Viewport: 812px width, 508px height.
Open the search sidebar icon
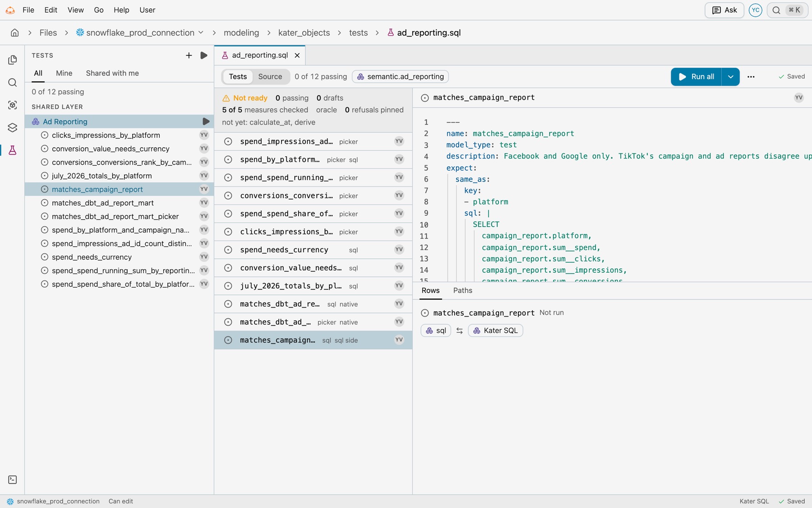tap(13, 82)
